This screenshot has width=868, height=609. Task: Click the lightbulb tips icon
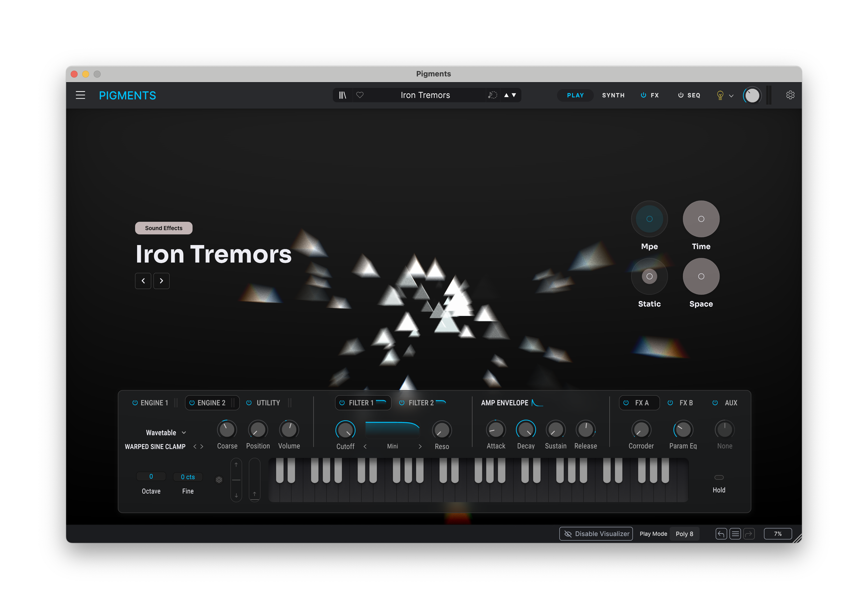[720, 95]
